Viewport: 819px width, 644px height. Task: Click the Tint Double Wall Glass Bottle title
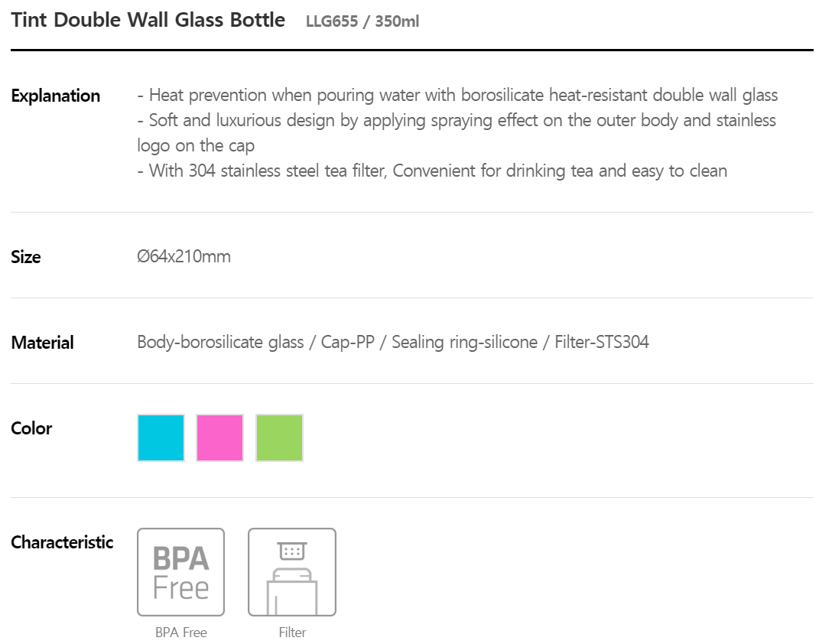coord(148,20)
